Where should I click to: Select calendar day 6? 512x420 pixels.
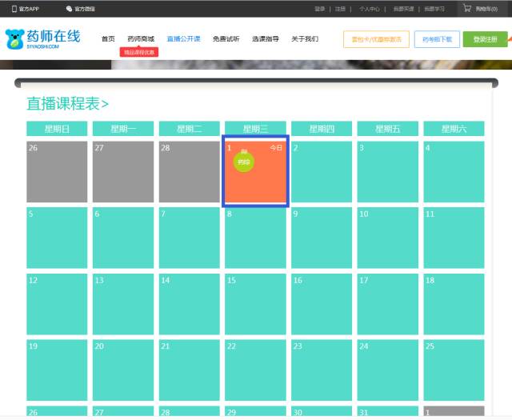click(x=123, y=238)
